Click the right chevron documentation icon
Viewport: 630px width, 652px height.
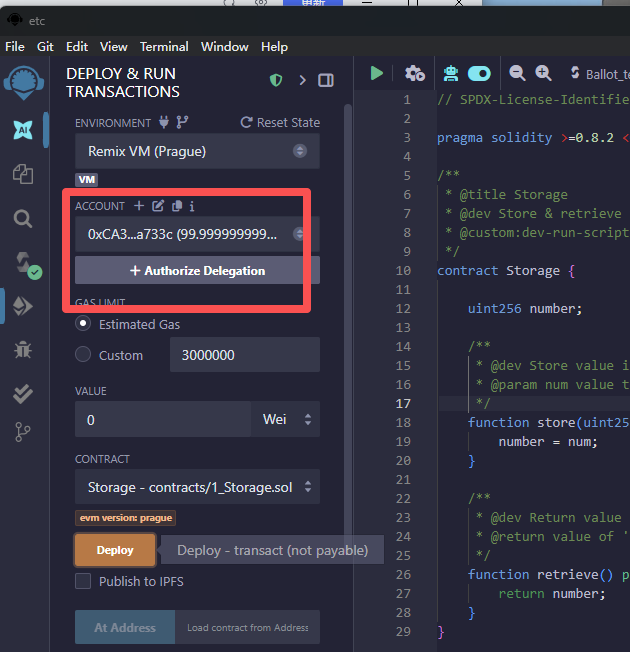(302, 80)
